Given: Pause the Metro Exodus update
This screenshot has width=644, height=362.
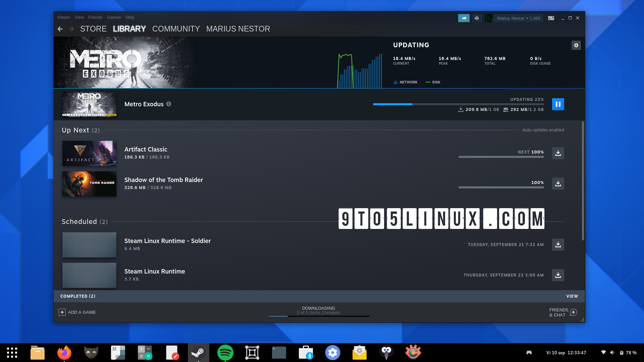Looking at the screenshot, I should (x=558, y=104).
